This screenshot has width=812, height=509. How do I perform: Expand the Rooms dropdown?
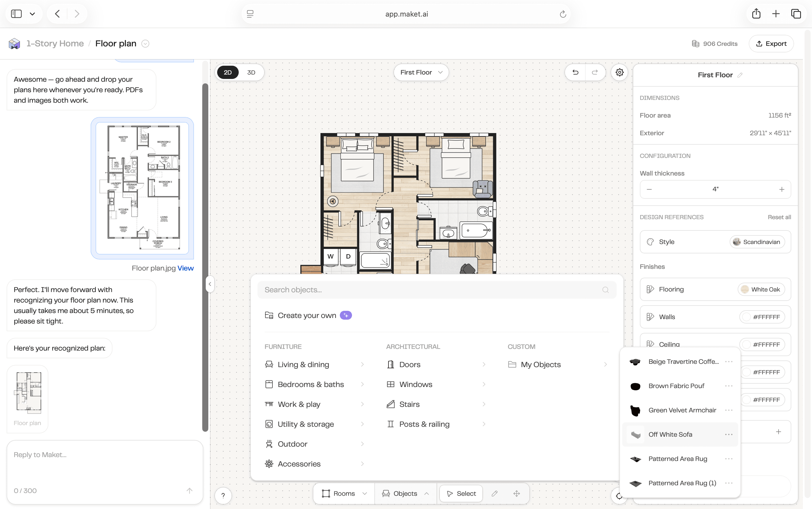click(x=344, y=494)
